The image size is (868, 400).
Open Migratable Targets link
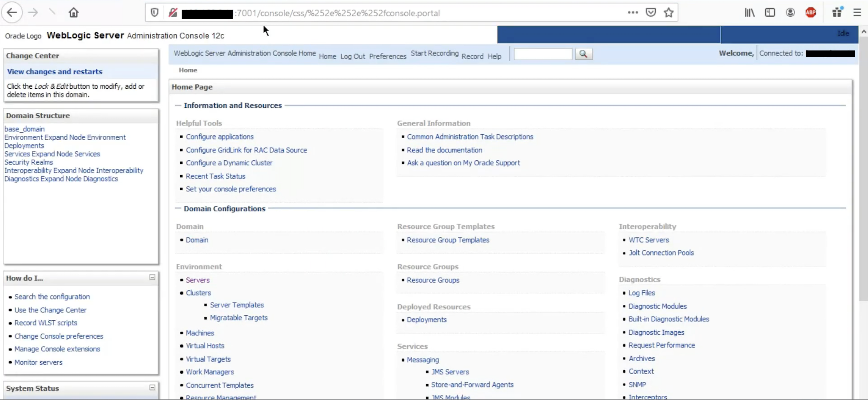coord(239,318)
